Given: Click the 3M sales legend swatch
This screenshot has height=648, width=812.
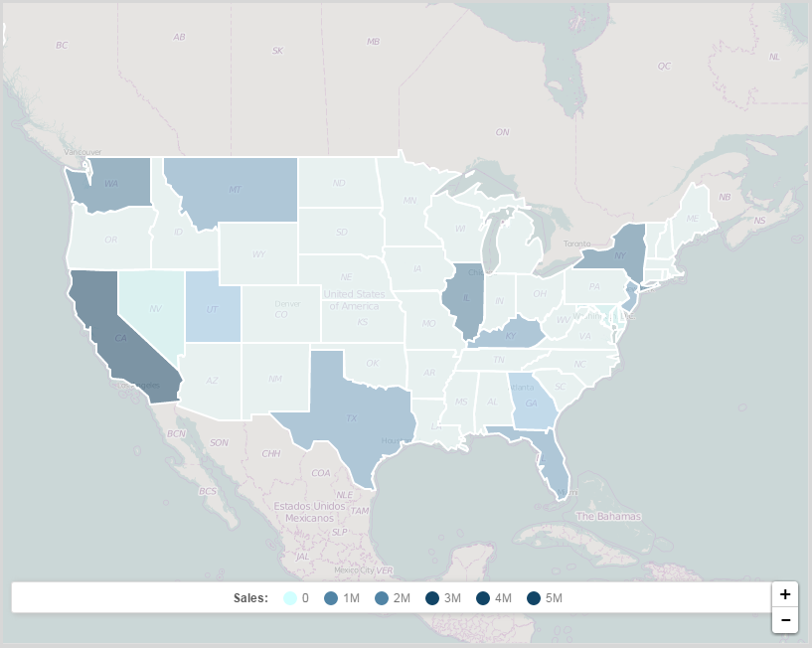Looking at the screenshot, I should tap(432, 598).
